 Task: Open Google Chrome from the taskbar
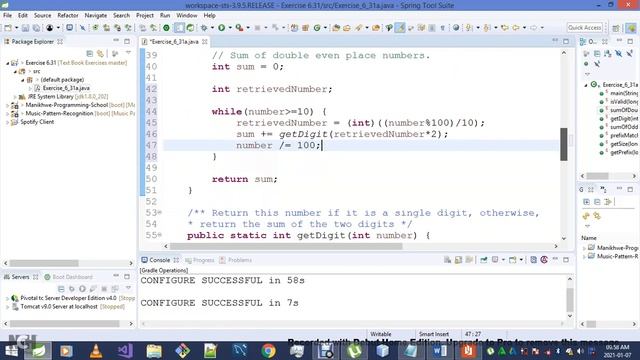coord(268,351)
